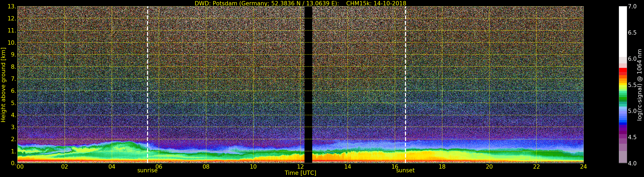Viewport: 644px width, 177px height.
Task: Click colorbar tick label "5.5"
Action: click(632, 85)
